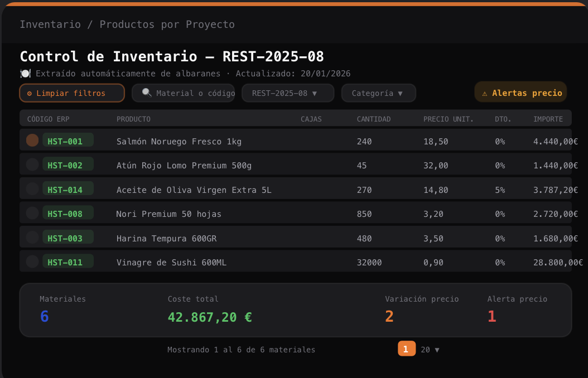Go to page 1 in pagination
The image size is (588, 378).
tap(407, 349)
